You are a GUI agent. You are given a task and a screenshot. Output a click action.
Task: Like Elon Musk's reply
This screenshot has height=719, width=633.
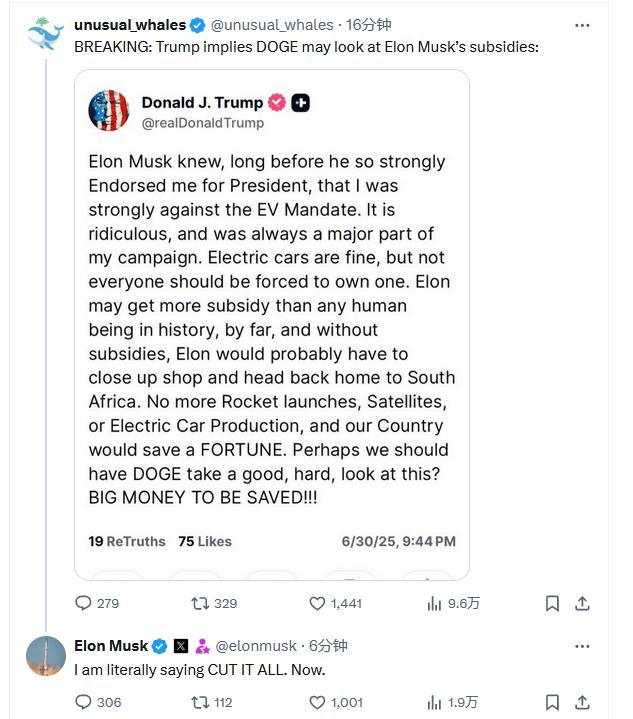317,702
